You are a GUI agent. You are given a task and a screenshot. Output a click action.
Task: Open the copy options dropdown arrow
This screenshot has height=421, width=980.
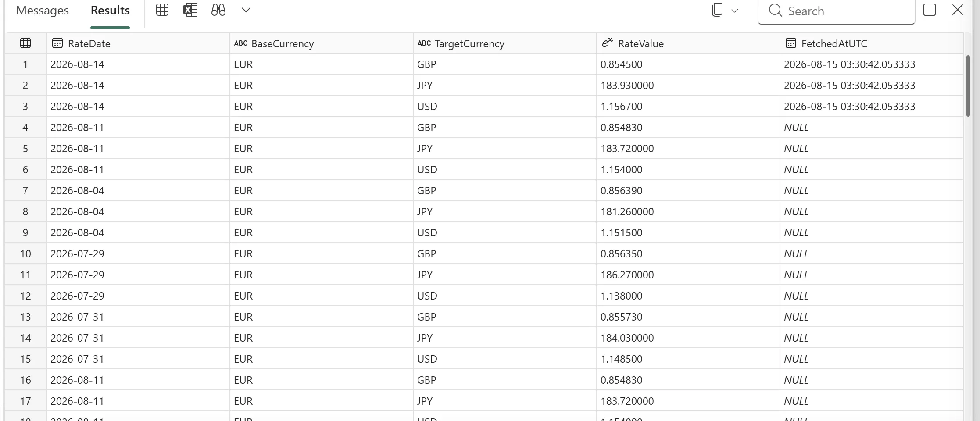(x=735, y=11)
